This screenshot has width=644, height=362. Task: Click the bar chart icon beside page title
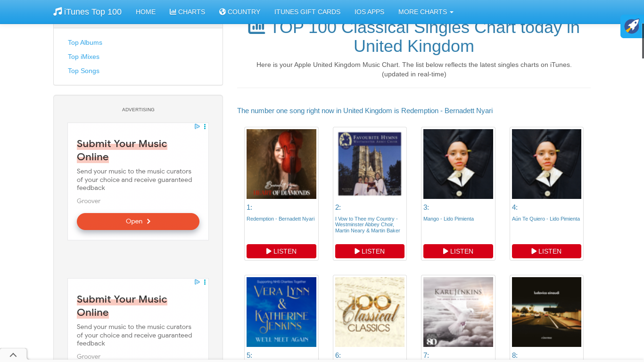coord(256,27)
